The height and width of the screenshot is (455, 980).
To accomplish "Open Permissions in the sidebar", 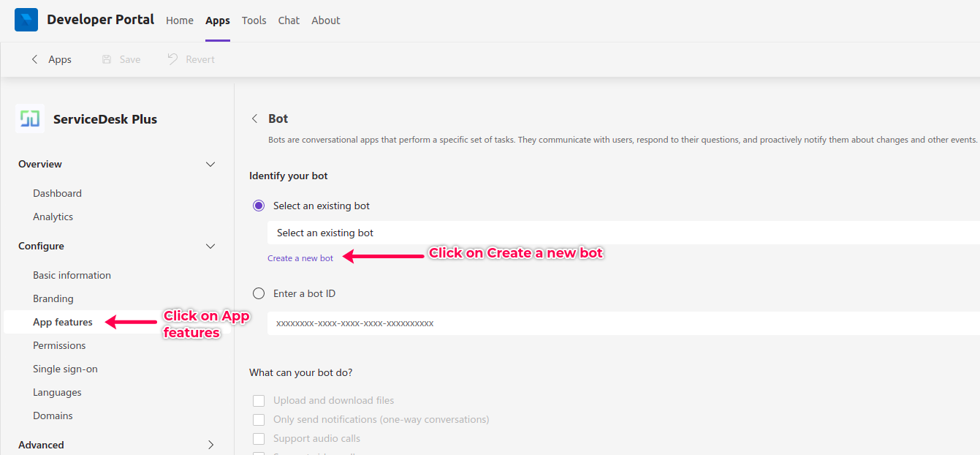I will click(59, 345).
